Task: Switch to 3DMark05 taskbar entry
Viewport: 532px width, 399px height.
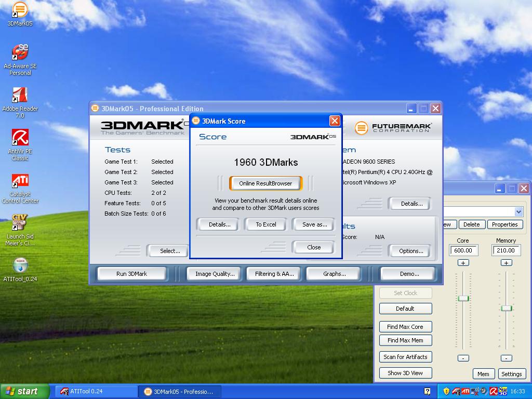Action: [180, 392]
